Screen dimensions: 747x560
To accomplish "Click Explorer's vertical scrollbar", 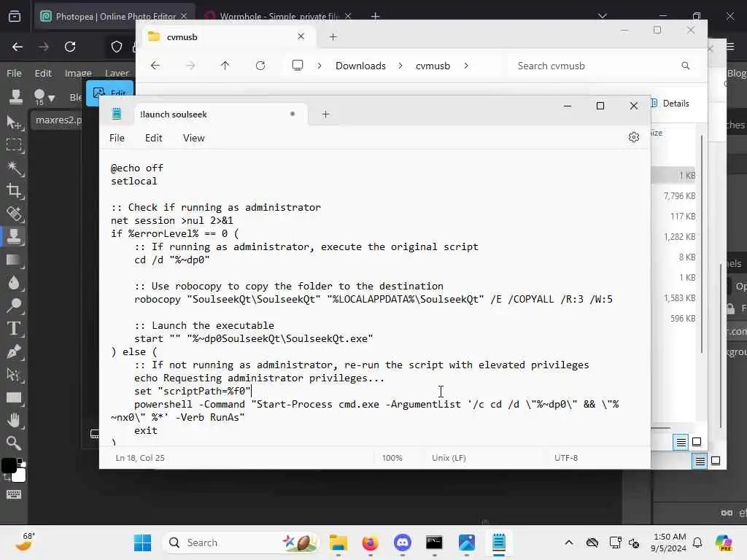I will pyautogui.click(x=702, y=244).
